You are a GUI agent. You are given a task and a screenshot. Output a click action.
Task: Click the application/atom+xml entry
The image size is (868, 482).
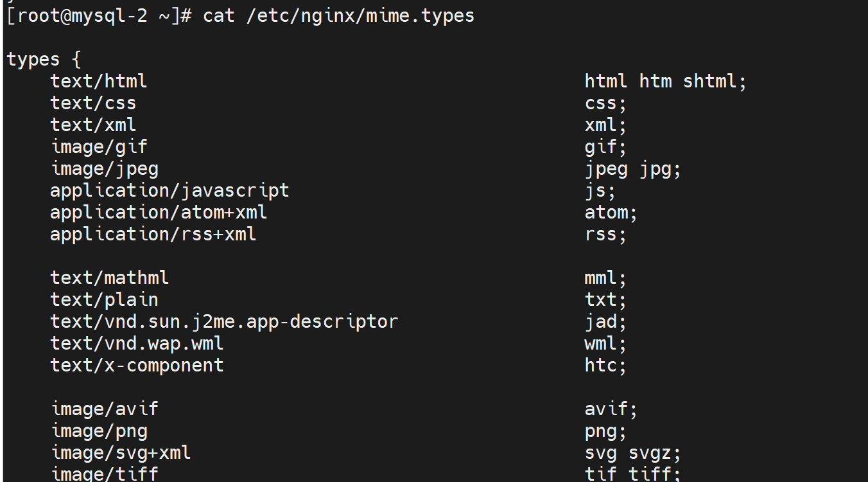click(159, 213)
